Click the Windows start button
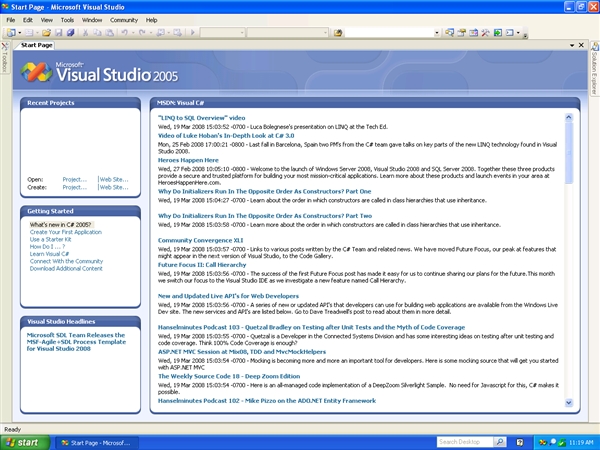The height and width of the screenshot is (450, 600). coord(25,442)
